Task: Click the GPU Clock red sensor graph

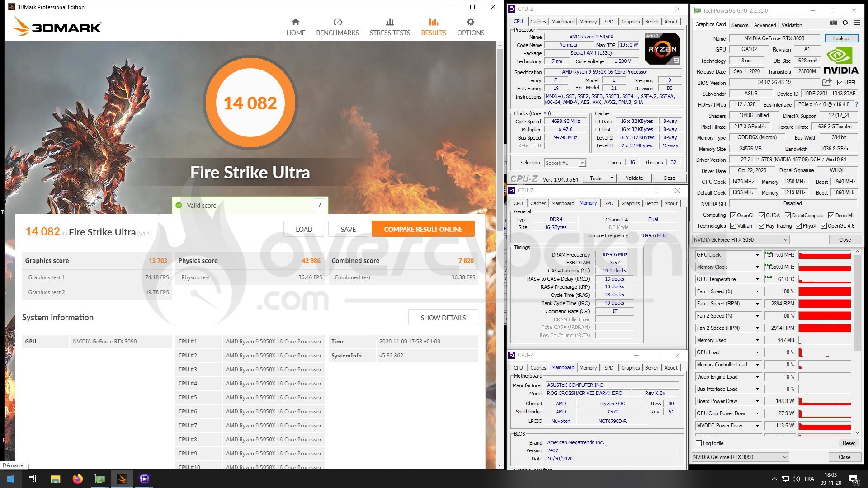Action: pyautogui.click(x=825, y=255)
